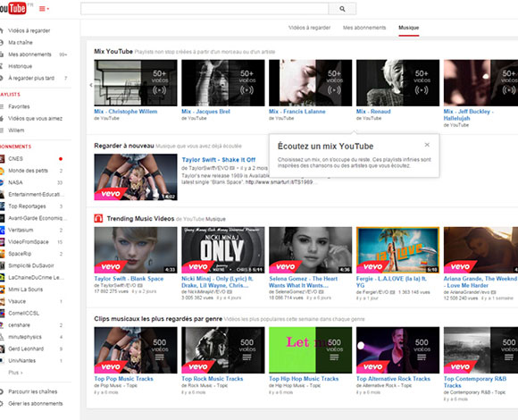Click the censhare channel icon

(2, 325)
